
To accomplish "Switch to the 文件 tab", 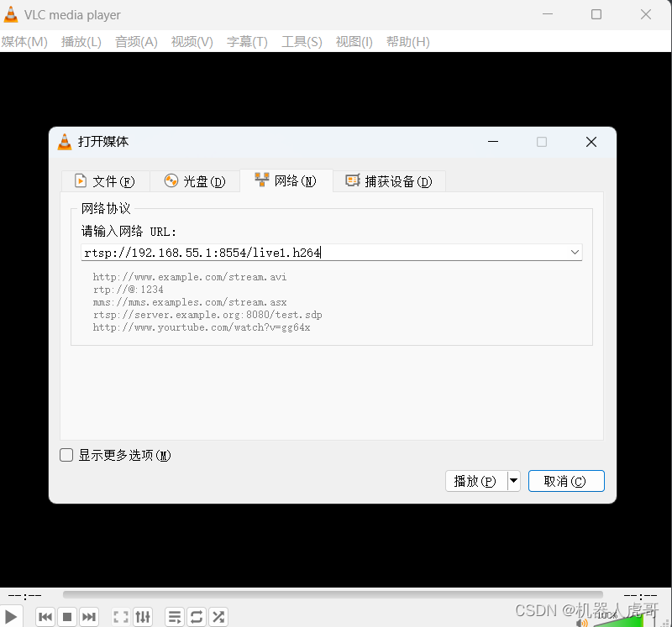I will (105, 180).
